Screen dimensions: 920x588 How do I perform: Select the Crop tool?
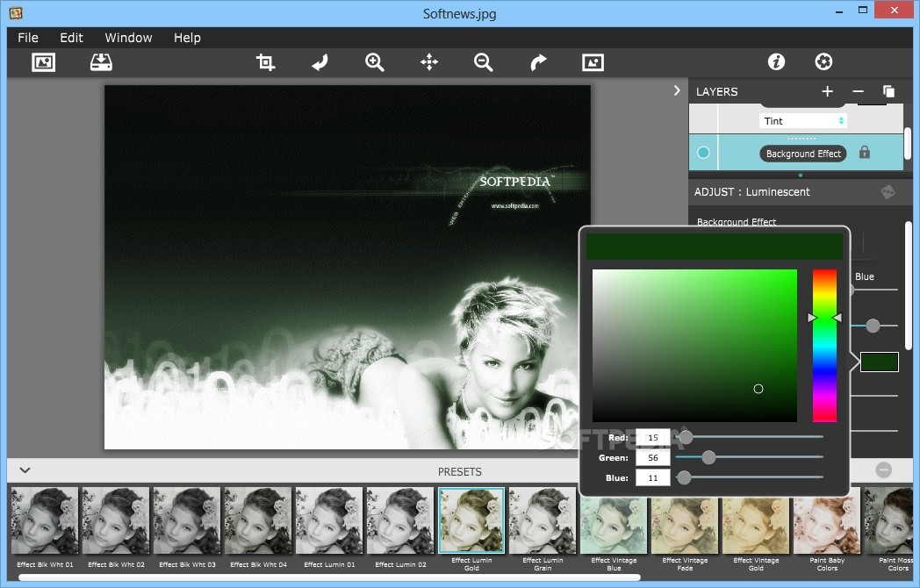pyautogui.click(x=265, y=62)
